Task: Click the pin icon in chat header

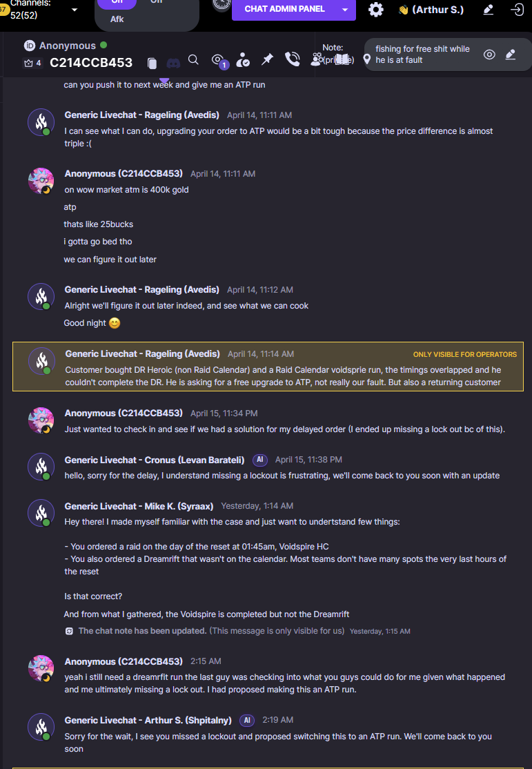Action: pyautogui.click(x=267, y=60)
